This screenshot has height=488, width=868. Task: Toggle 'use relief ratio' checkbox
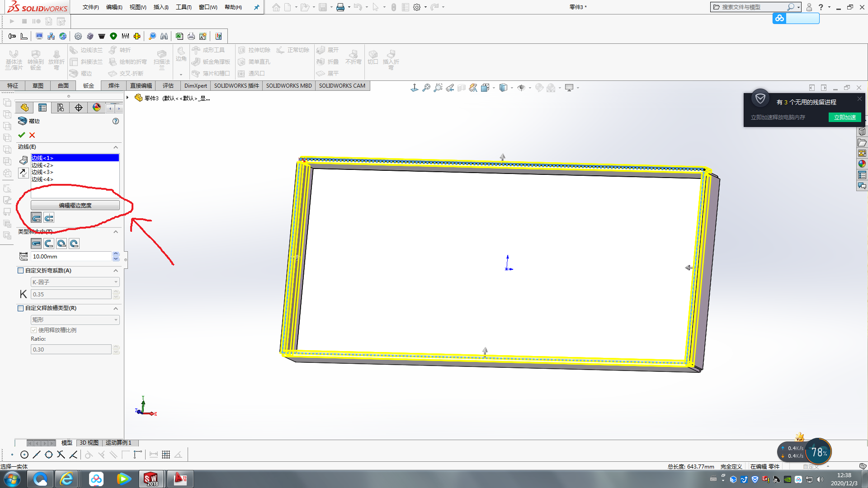(x=33, y=330)
